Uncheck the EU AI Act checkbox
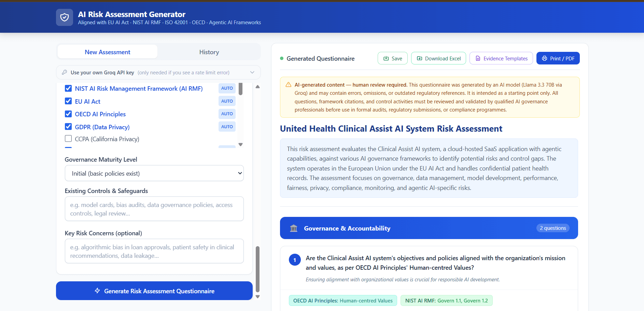Screen dimensions: 644x311 68,101
